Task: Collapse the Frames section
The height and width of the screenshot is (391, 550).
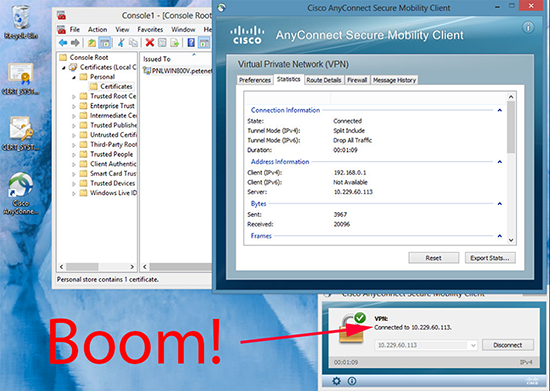Action: tap(500, 236)
